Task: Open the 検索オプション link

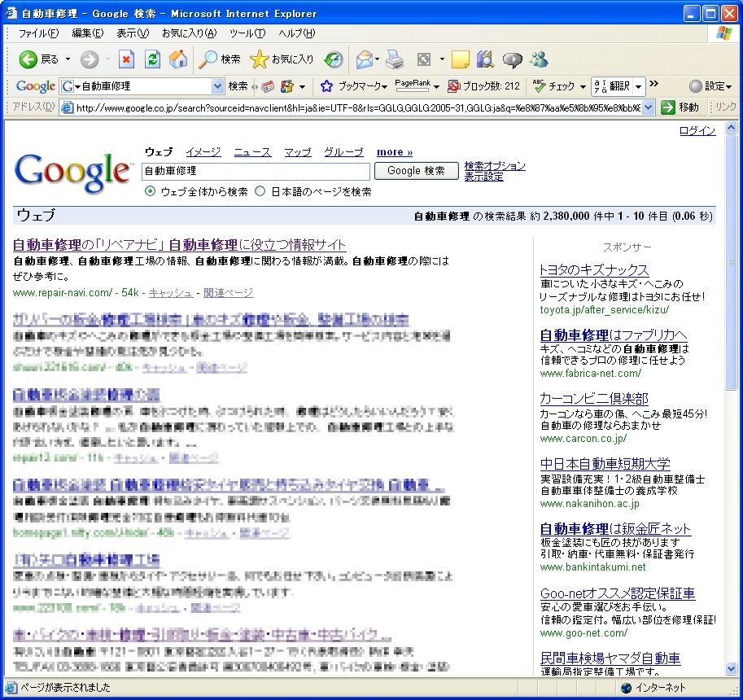Action: coord(495,166)
